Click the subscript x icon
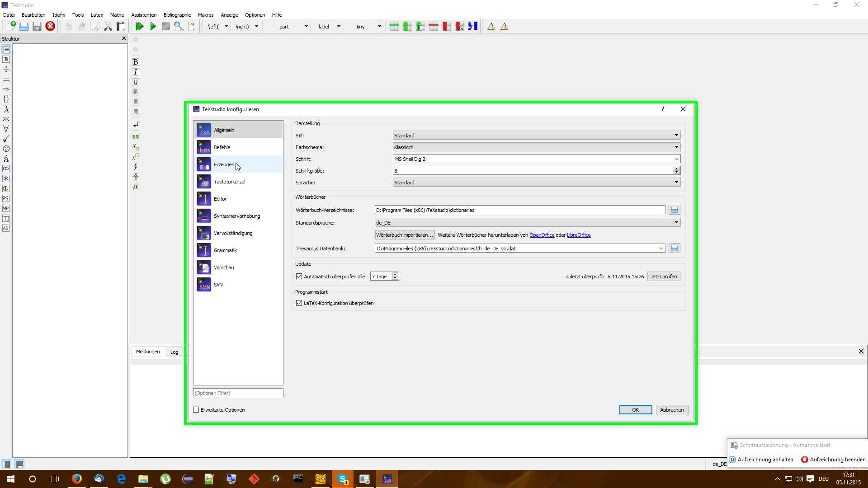 (x=135, y=147)
